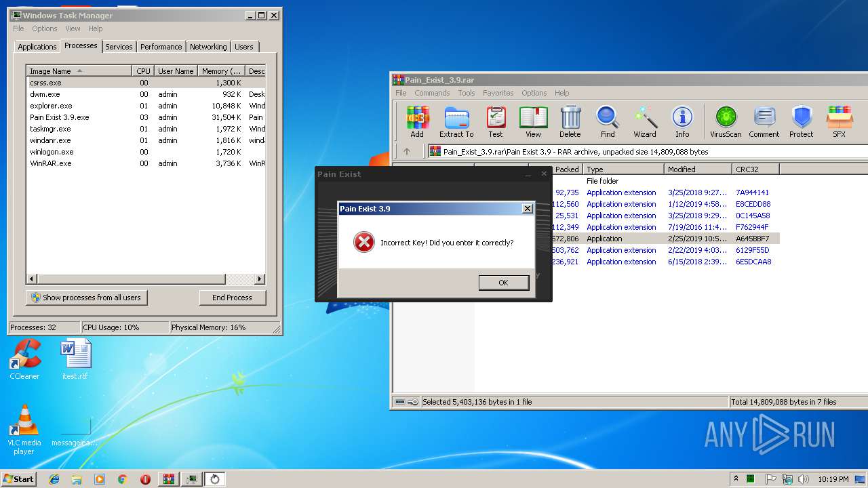
Task: Switch to Task Manager taskbar button
Action: pyautogui.click(x=192, y=479)
